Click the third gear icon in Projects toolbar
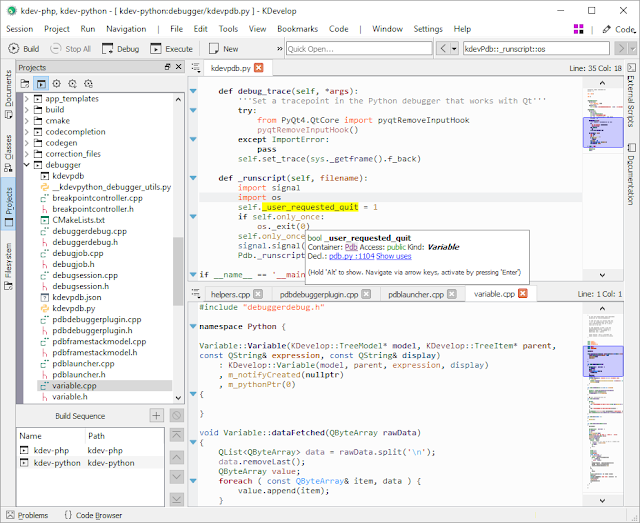The image size is (640, 523). tap(89, 84)
